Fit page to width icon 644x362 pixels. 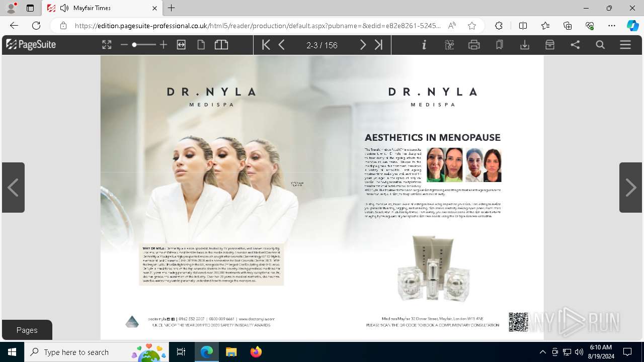pos(181,45)
